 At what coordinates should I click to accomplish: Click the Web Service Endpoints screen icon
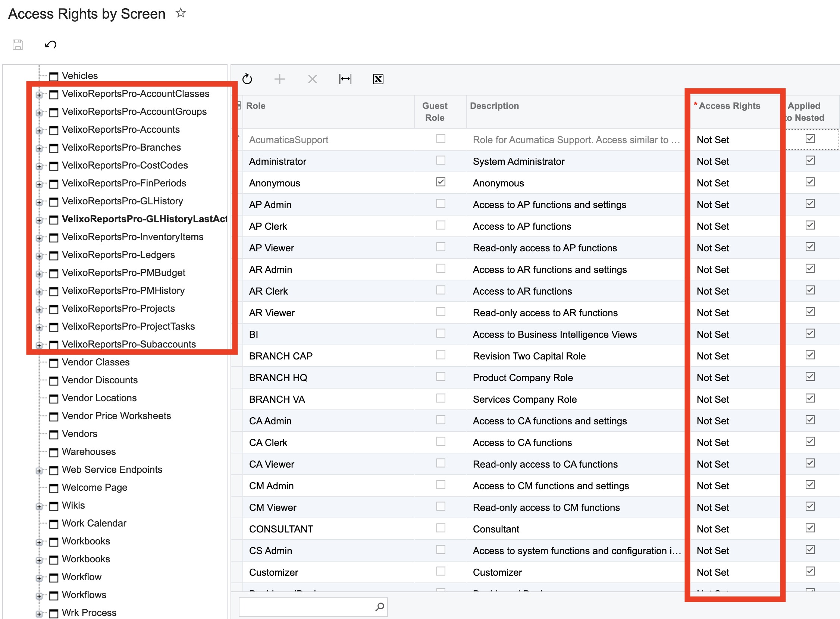(x=54, y=470)
